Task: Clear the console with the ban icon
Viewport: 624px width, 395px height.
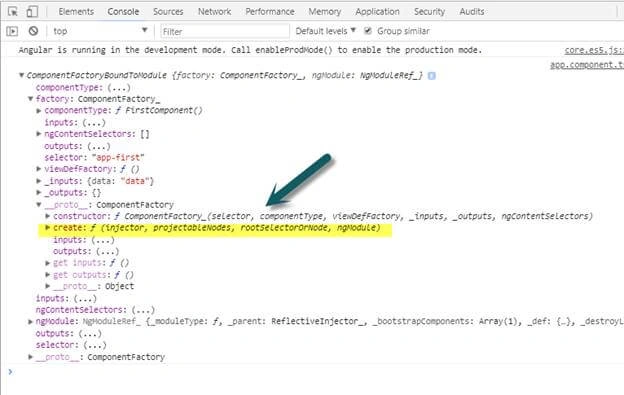Action: (33, 31)
